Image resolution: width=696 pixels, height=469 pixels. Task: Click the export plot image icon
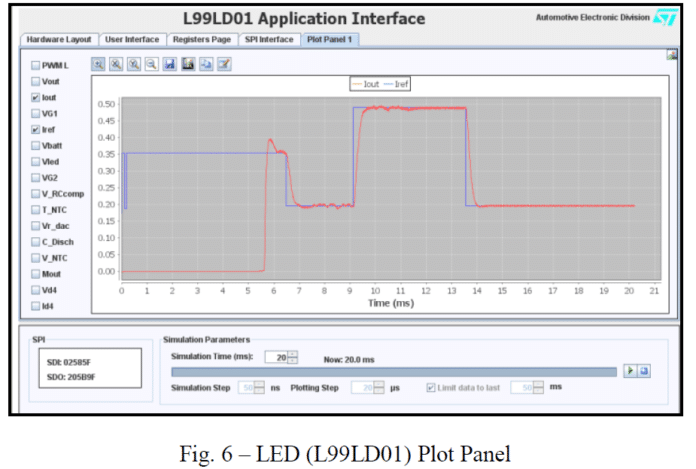(188, 64)
